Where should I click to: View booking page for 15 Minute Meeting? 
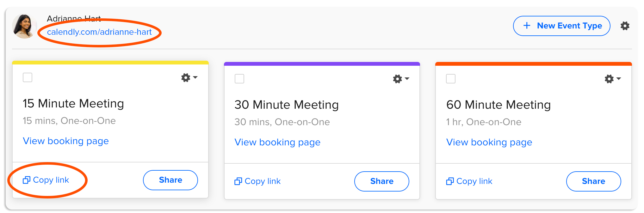[66, 141]
